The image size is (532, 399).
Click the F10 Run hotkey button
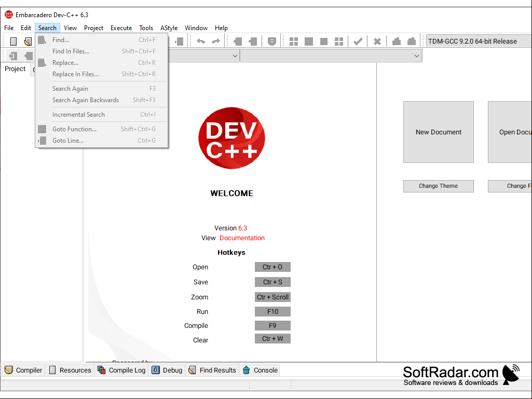tap(272, 311)
